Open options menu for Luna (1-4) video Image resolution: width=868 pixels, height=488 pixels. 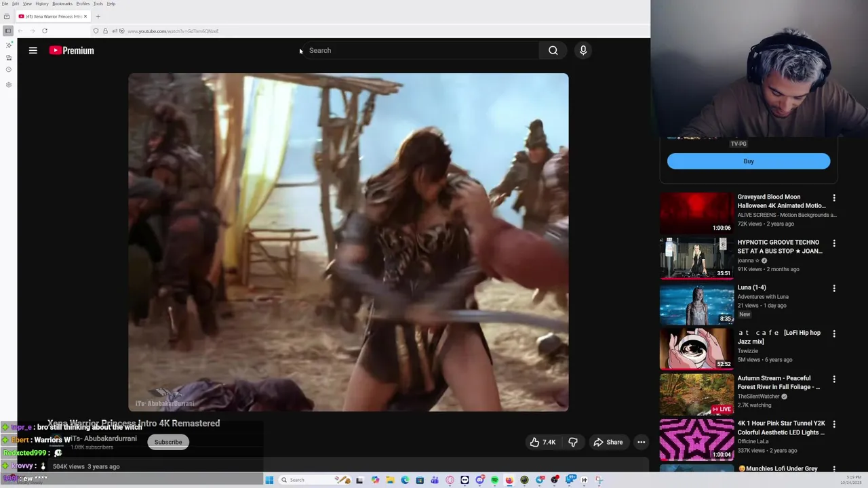[834, 288]
